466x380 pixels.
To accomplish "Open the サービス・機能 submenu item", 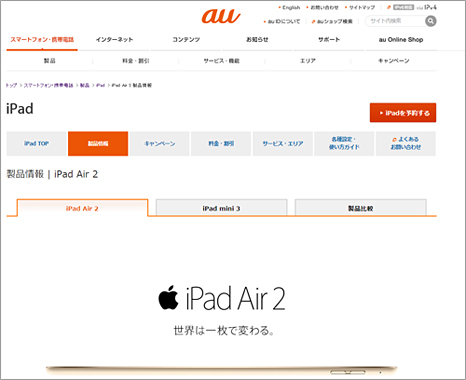I will [x=222, y=61].
